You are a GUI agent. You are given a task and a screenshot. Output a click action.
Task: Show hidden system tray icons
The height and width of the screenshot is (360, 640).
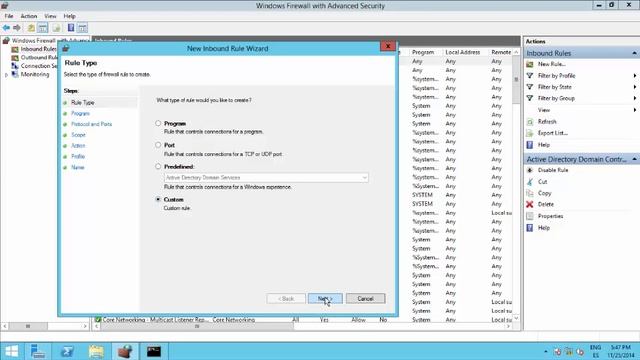pos(546,351)
